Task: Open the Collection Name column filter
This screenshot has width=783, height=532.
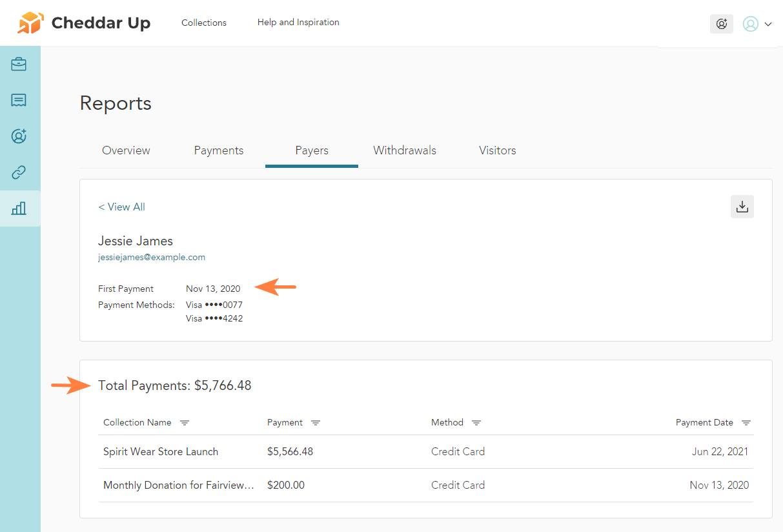Action: [x=185, y=423]
